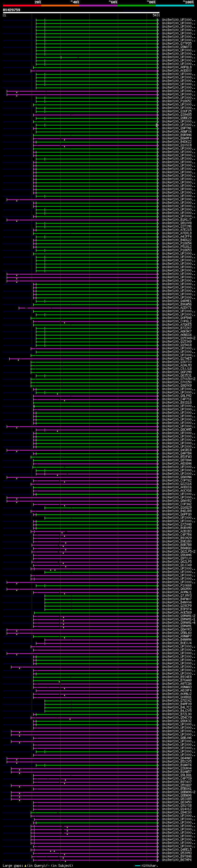Select the UniRef100_A6NGG4 label
Viewport: 197px width, 868px height.
tap(177, 335)
